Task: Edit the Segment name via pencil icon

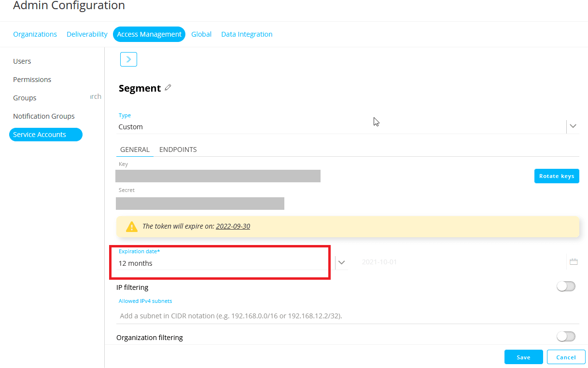Action: pos(168,87)
